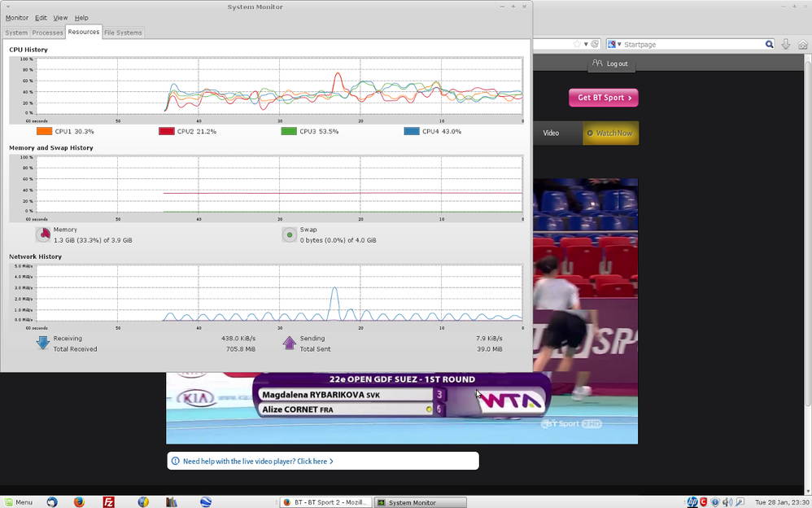
Task: Click the Swap pie color button
Action: tap(290, 234)
